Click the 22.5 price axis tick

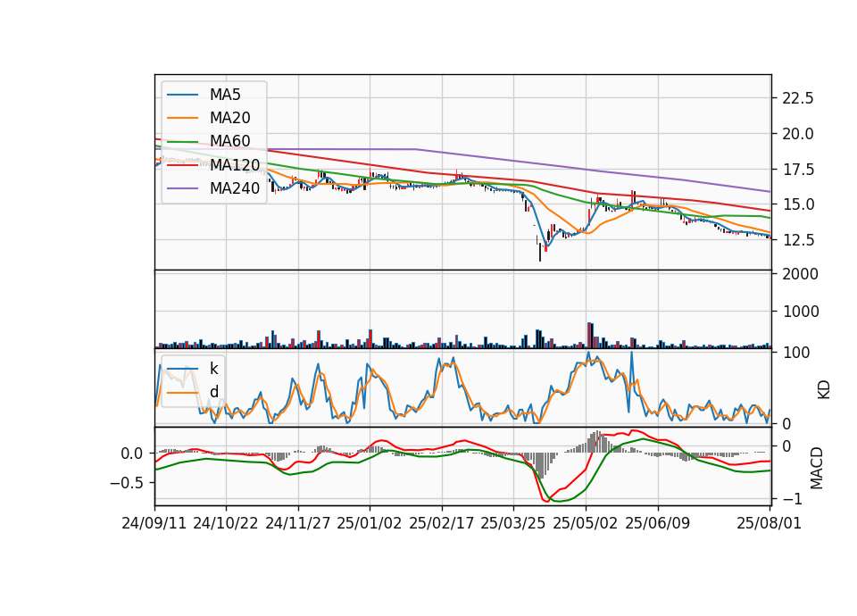(x=798, y=98)
